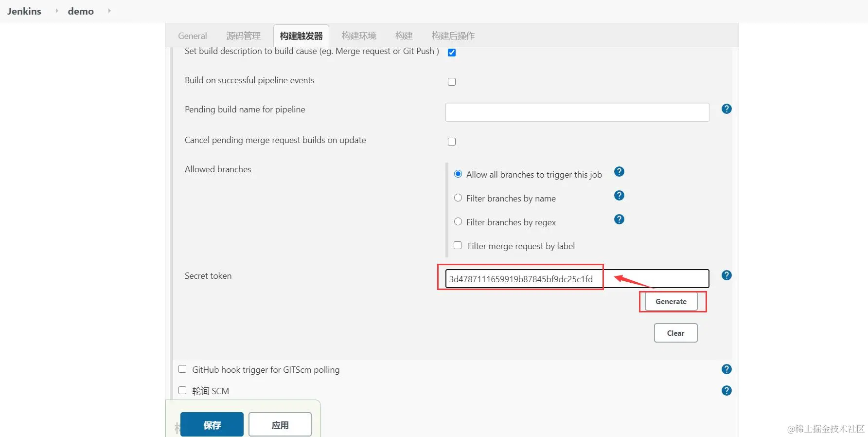
Task: Switch to General tab
Action: [x=193, y=36]
